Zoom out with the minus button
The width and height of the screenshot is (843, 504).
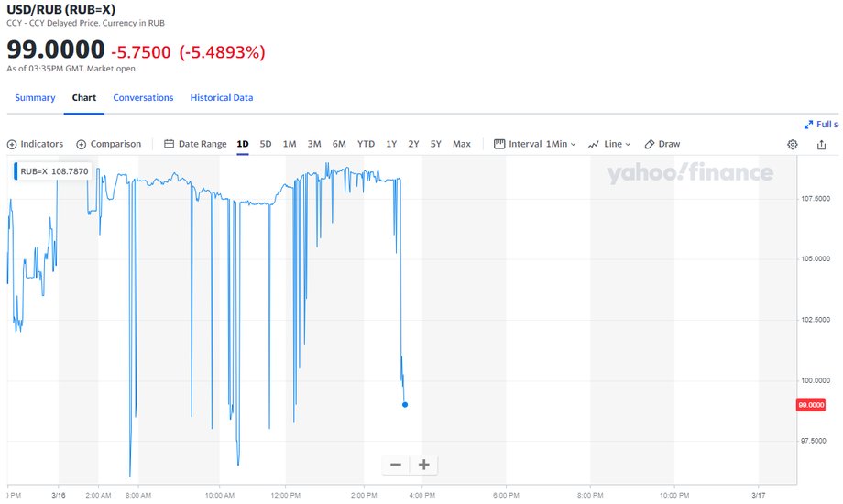click(396, 465)
